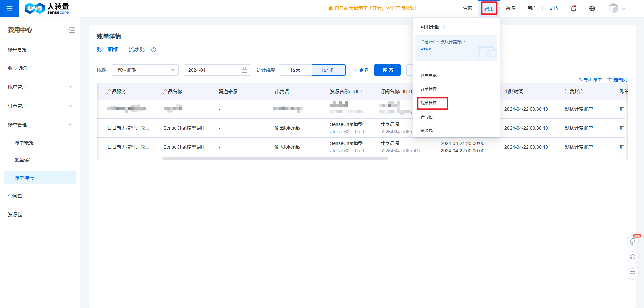Viewport: 644px width, 308px height.
Task: Click the New announcements megaphone icon
Action: pos(633,241)
